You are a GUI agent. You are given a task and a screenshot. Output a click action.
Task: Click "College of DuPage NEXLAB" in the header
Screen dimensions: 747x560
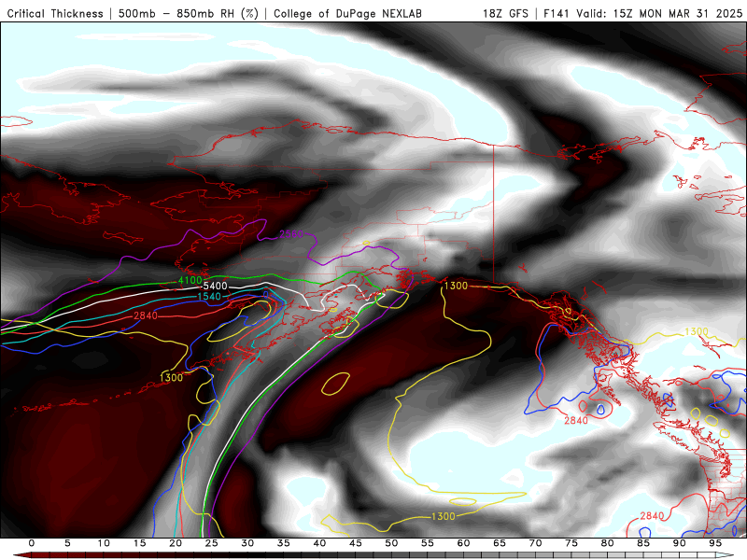click(347, 13)
